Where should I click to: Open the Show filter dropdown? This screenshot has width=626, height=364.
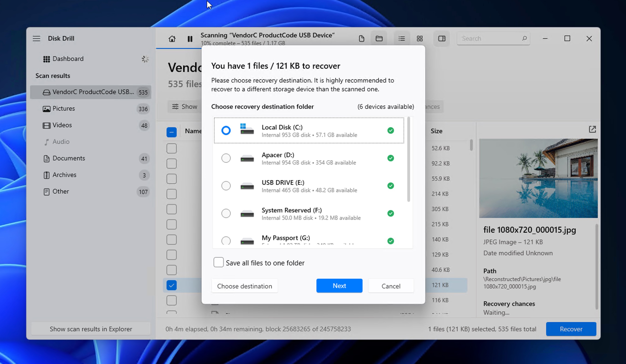tap(184, 106)
